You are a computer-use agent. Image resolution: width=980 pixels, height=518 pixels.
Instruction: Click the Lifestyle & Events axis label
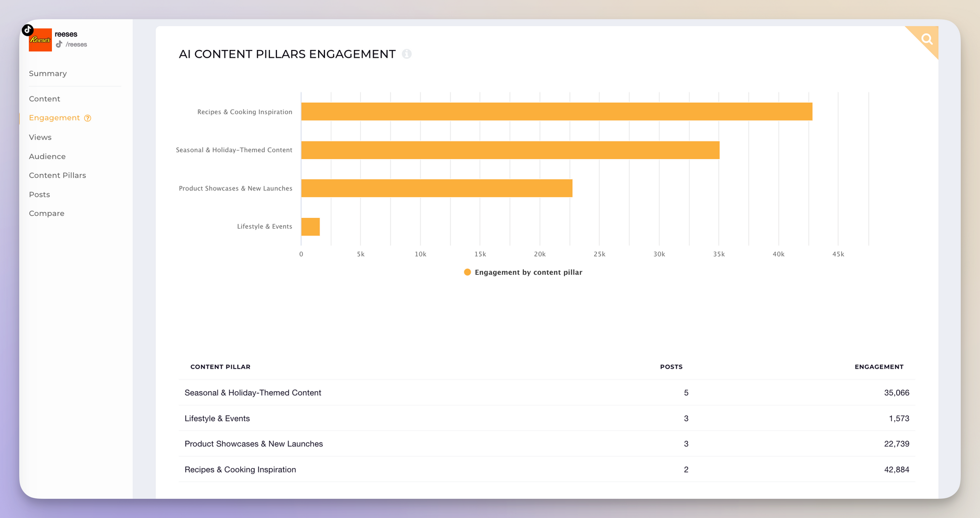pos(265,227)
